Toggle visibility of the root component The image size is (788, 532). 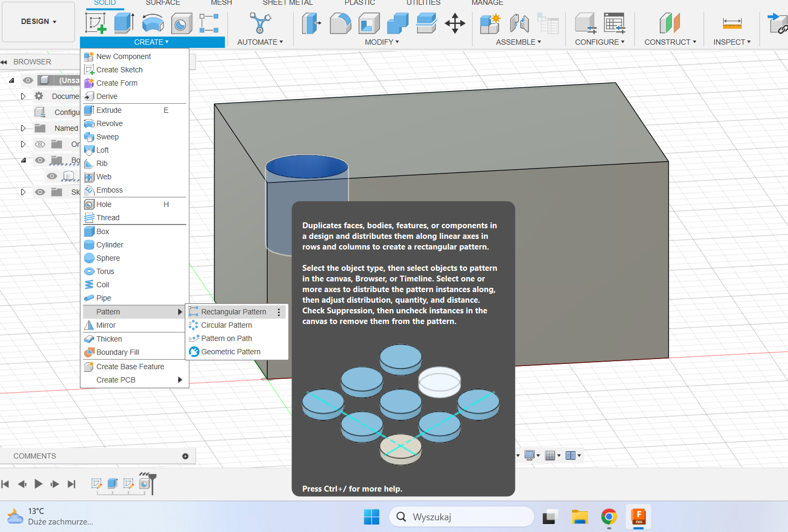pos(28,80)
